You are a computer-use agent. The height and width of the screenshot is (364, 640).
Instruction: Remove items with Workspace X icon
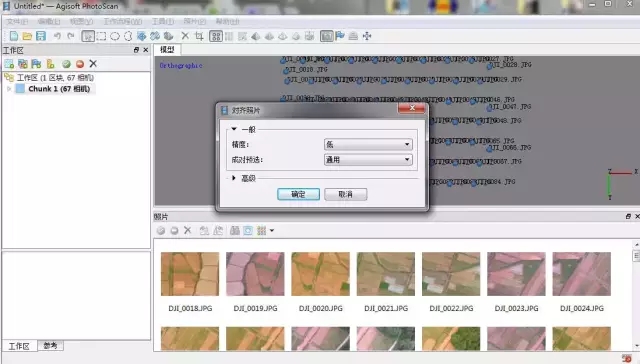pyautogui.click(x=93, y=64)
